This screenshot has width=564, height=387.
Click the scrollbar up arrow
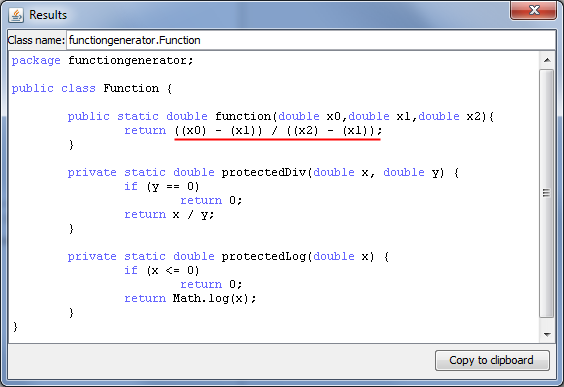547,60
